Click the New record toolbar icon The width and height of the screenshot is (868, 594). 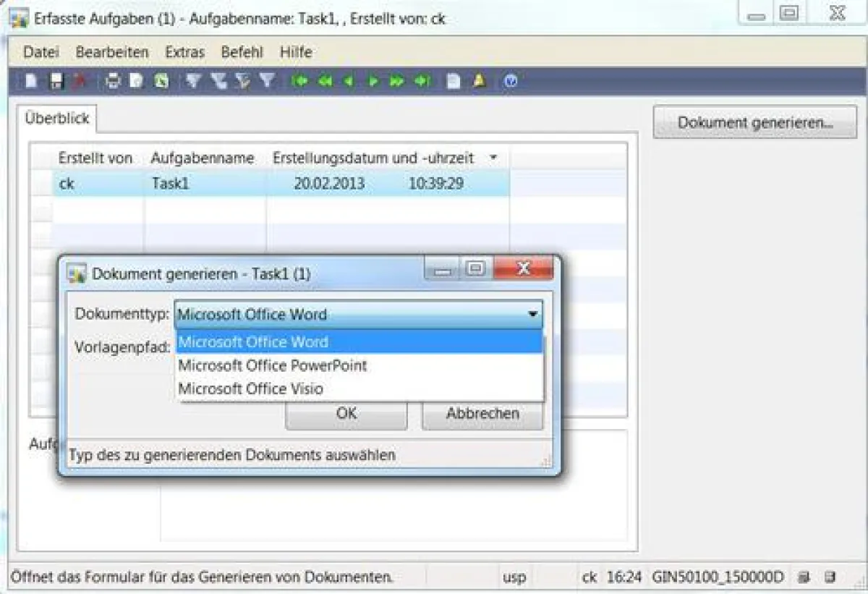pos(30,82)
